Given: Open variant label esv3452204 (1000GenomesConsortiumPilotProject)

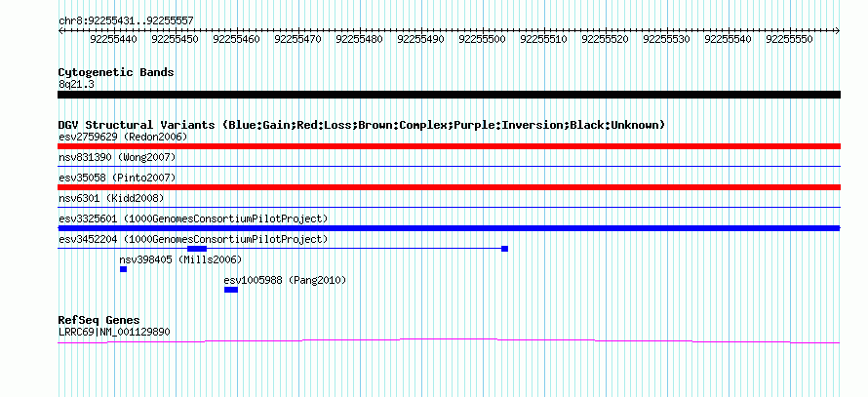Looking at the screenshot, I should (x=193, y=239).
